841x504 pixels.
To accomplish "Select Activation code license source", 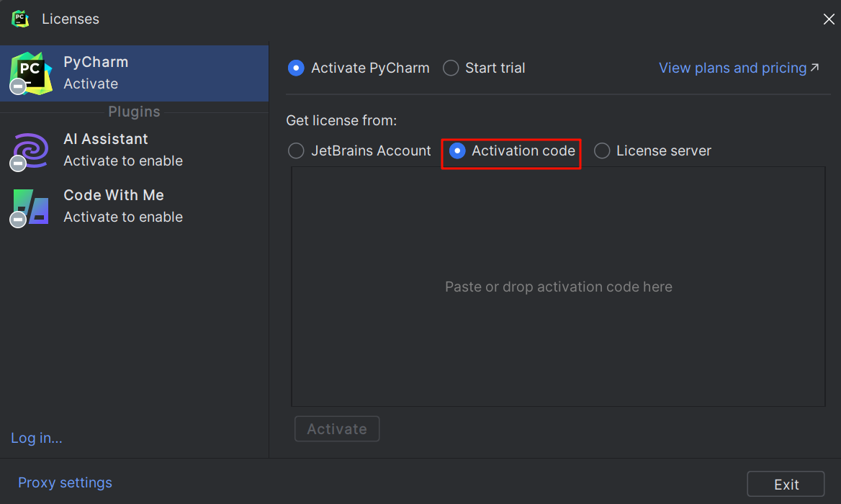I will point(512,150).
